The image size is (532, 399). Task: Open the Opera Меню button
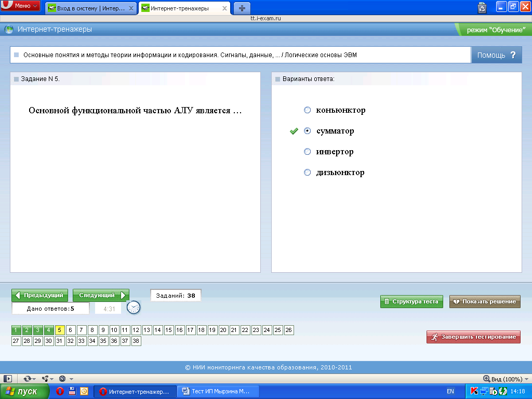pyautogui.click(x=20, y=6)
